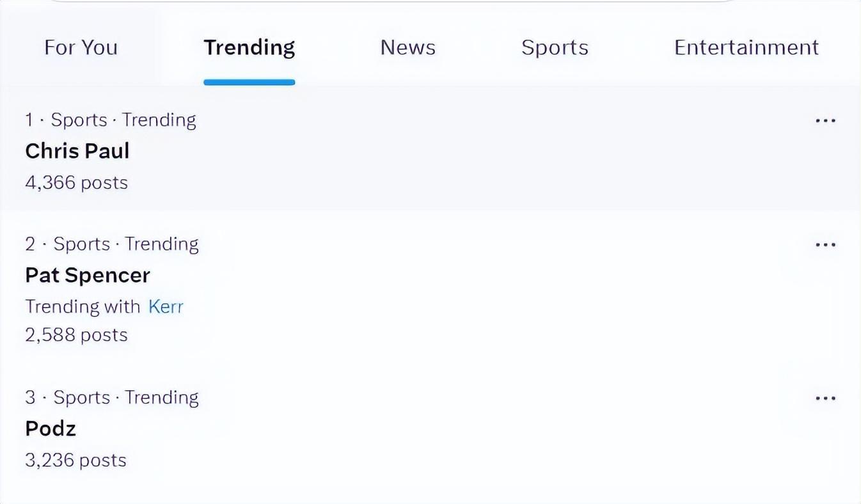
Task: Click the "3 · Sports · Trending" label
Action: coord(111,398)
